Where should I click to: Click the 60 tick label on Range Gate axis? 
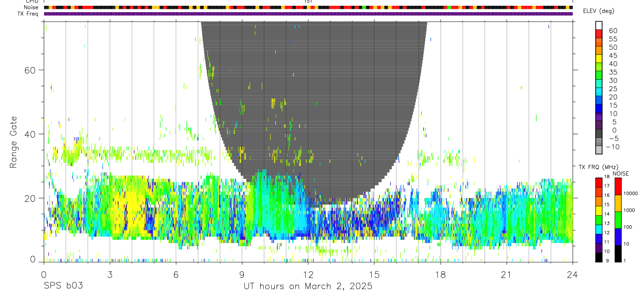coord(29,70)
